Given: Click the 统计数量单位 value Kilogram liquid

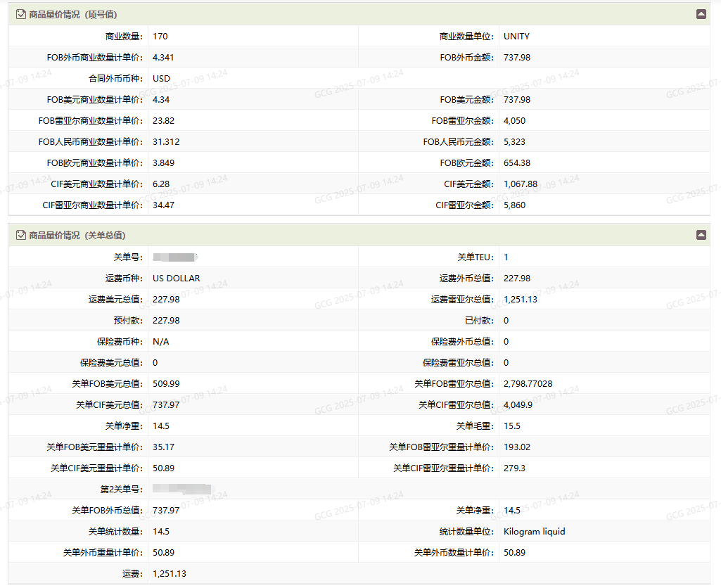Looking at the screenshot, I should [x=534, y=531].
